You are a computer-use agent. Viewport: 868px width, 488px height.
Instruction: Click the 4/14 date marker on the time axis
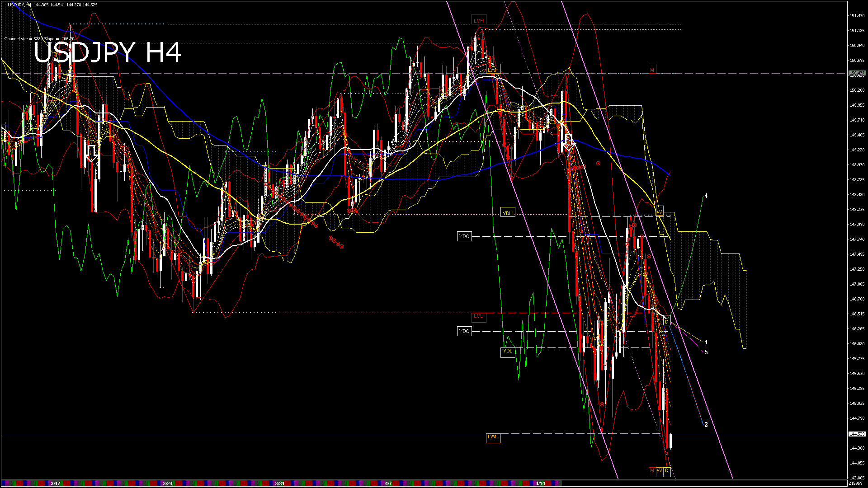pyautogui.click(x=540, y=483)
